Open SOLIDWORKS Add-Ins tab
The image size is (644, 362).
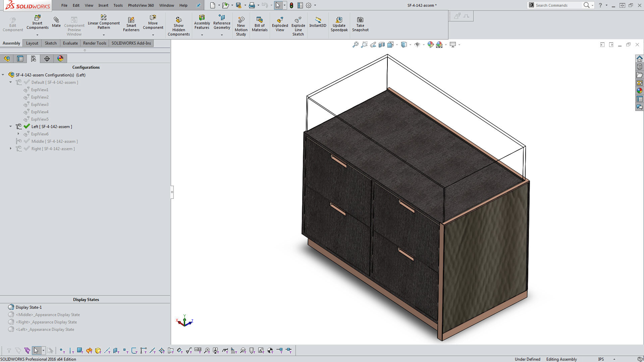pyautogui.click(x=131, y=43)
